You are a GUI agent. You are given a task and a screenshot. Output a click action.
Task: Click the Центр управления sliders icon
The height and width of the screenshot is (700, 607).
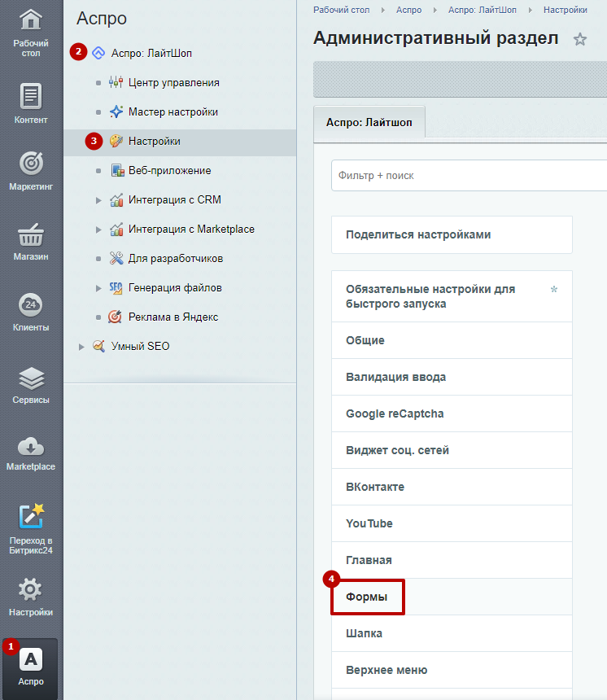pyautogui.click(x=116, y=82)
